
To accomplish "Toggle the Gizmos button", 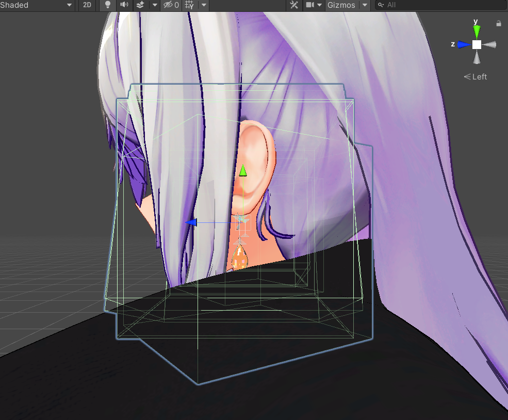I will click(341, 5).
